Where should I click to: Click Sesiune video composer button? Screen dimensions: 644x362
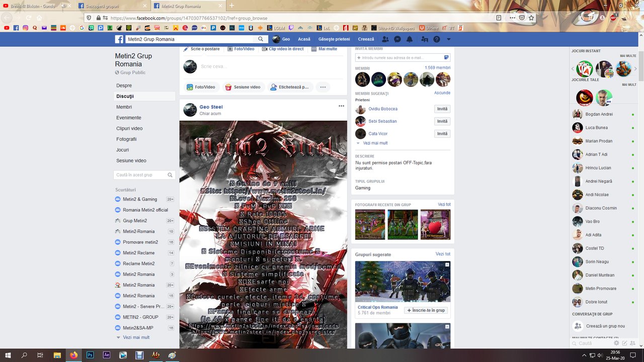point(243,87)
